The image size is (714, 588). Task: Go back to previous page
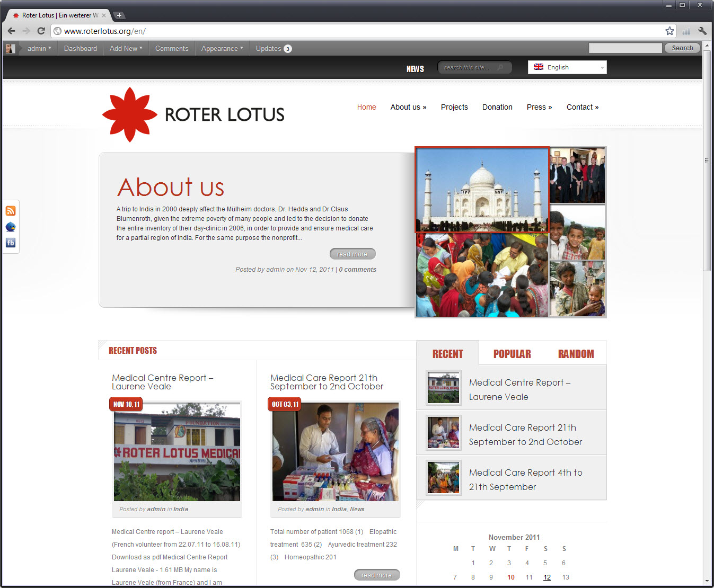point(11,31)
